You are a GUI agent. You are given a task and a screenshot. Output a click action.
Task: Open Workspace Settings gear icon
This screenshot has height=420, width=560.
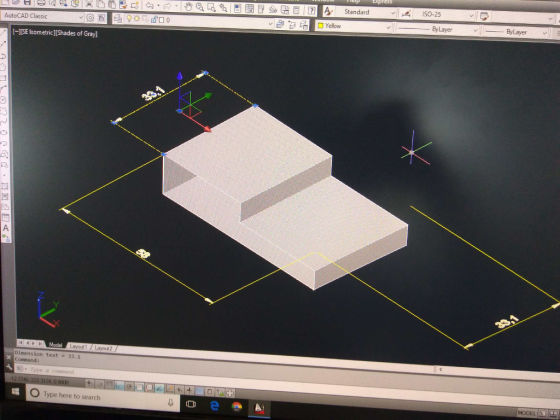(x=91, y=17)
